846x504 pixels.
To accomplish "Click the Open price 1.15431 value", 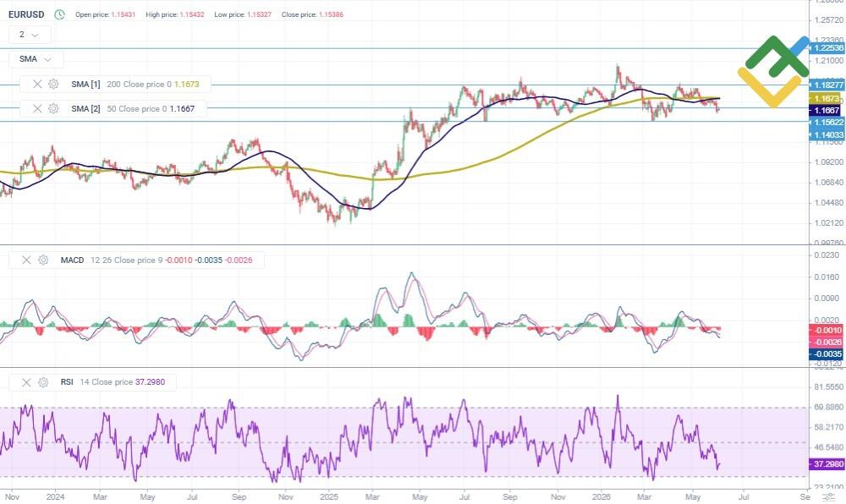I will [x=123, y=14].
